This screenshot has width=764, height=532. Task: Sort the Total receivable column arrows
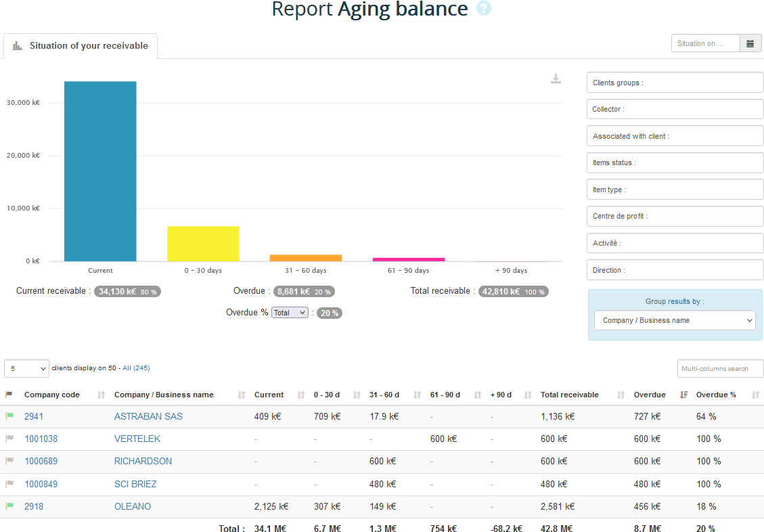click(x=621, y=395)
